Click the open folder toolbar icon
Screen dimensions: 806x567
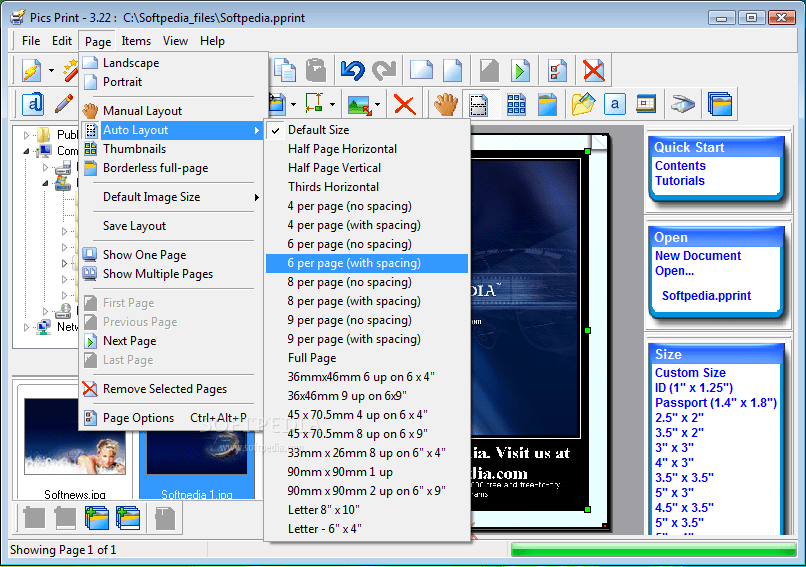click(x=582, y=104)
